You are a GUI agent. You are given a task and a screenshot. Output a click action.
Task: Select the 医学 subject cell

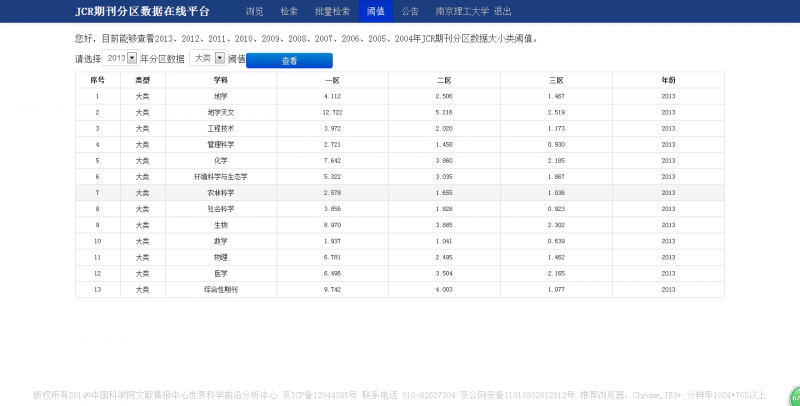[220, 273]
